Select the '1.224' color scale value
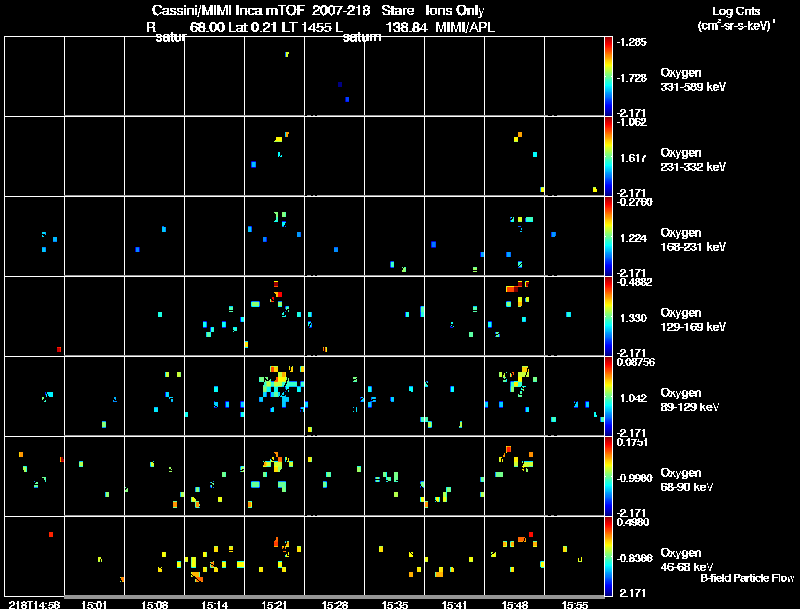The width and height of the screenshot is (800, 609). coord(633,238)
